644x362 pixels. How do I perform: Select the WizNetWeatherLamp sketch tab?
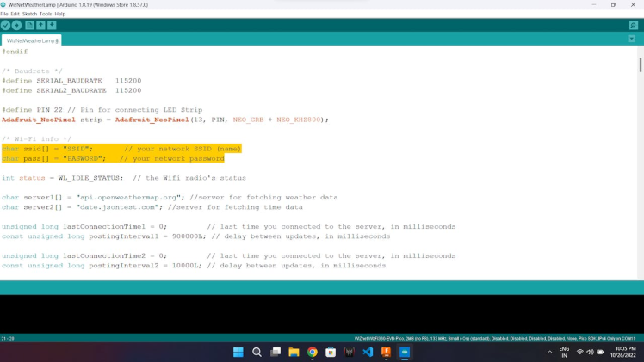(x=32, y=40)
